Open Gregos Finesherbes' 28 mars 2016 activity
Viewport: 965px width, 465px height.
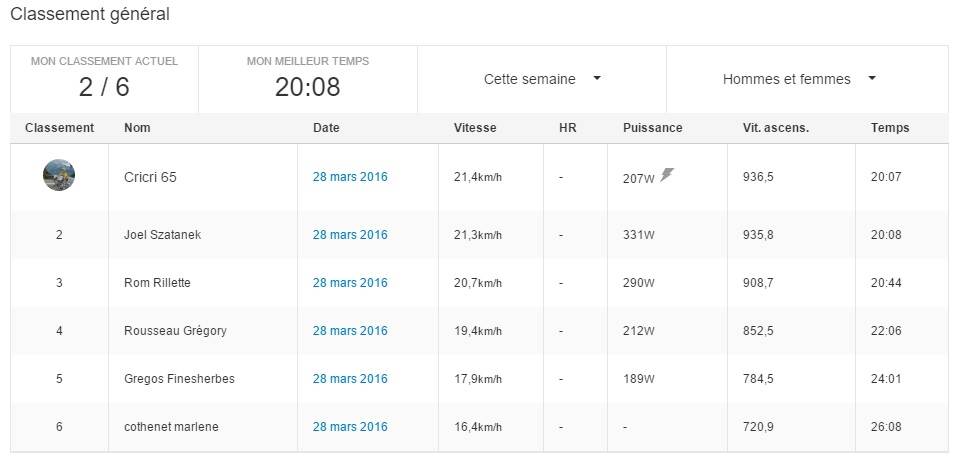[350, 379]
